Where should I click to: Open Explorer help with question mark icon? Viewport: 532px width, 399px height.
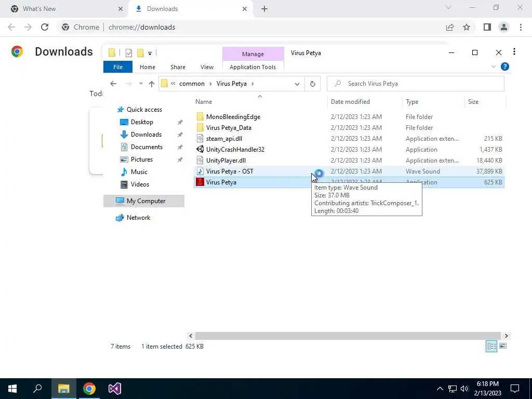pyautogui.click(x=504, y=67)
